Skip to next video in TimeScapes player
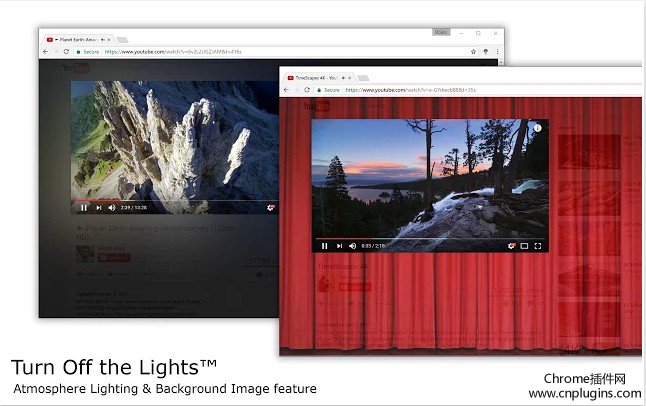Viewport: 646px width, 406px height. pos(339,246)
